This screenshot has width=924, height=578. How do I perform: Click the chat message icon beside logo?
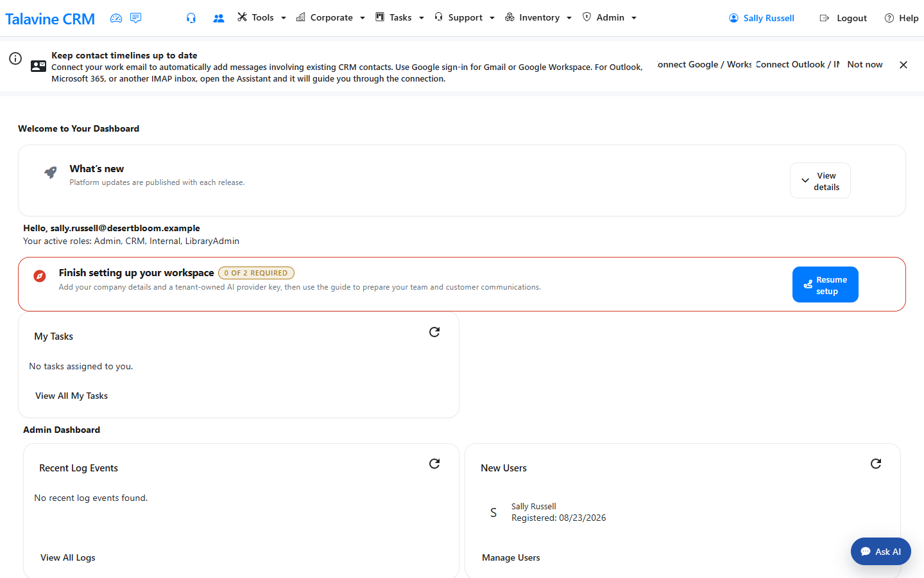tap(135, 18)
